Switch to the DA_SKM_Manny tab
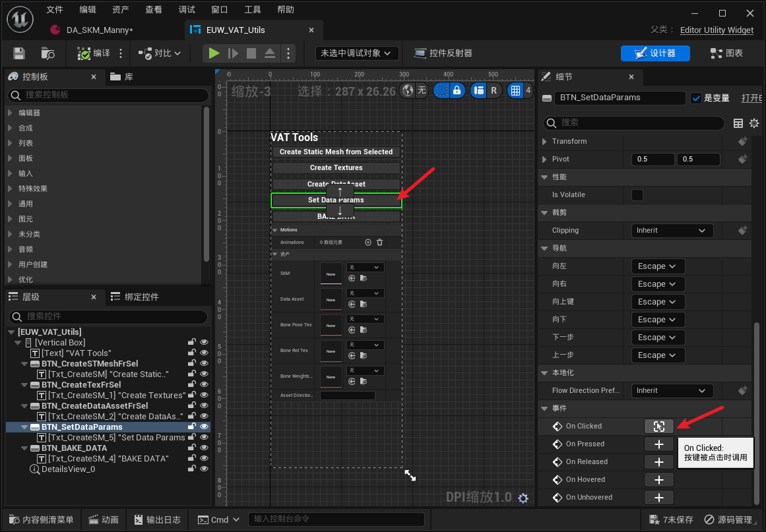 100,30
